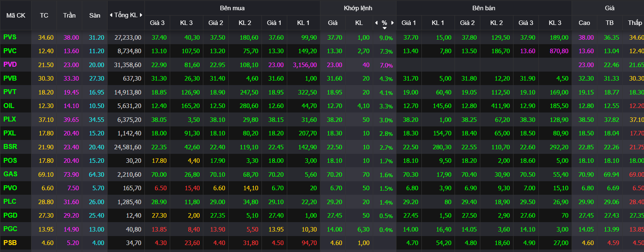This screenshot has width=644, height=252.
Task: Select the 207,70 buy volume for PXL
Action: (x=308, y=133)
